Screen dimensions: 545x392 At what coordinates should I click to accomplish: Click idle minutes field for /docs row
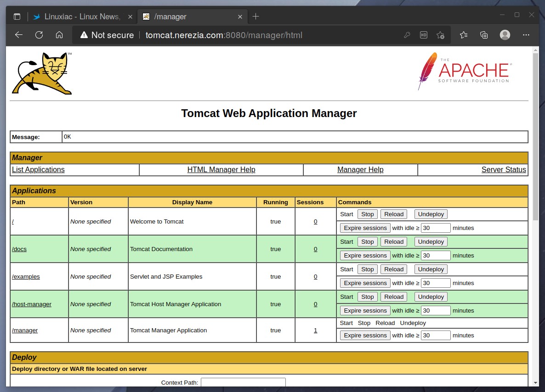click(436, 255)
